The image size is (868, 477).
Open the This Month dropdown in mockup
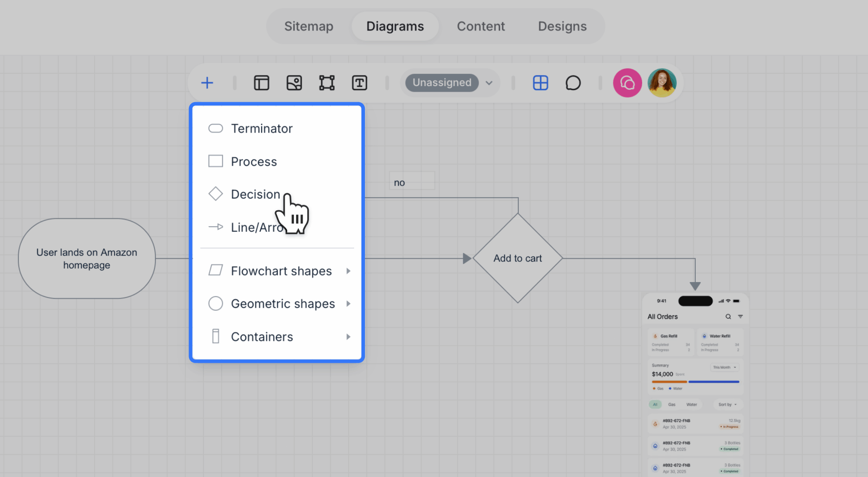coord(725,367)
